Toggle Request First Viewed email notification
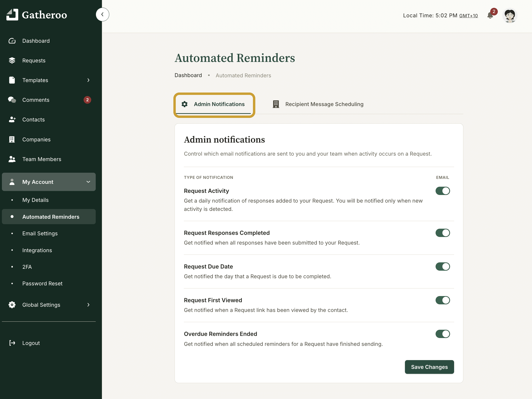 (x=442, y=300)
